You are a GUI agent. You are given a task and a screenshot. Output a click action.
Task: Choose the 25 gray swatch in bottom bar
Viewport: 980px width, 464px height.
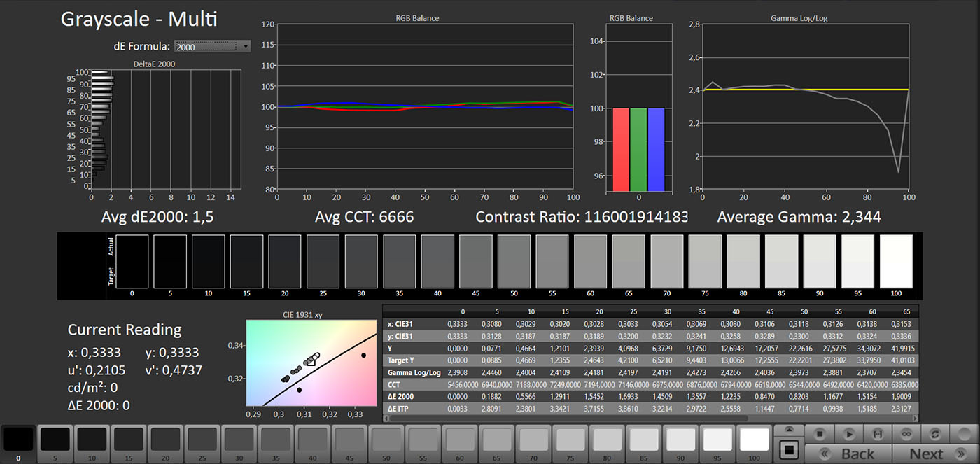click(202, 440)
